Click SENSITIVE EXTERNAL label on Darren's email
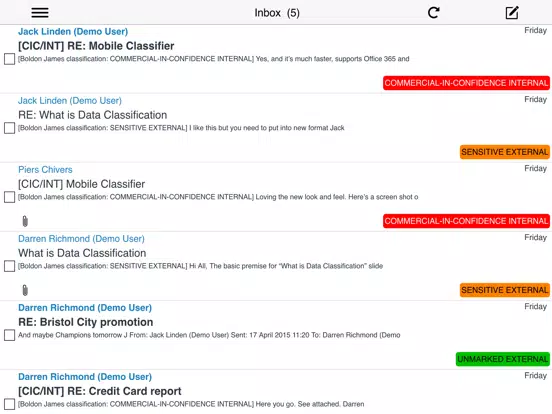552x414 pixels. [x=505, y=290]
